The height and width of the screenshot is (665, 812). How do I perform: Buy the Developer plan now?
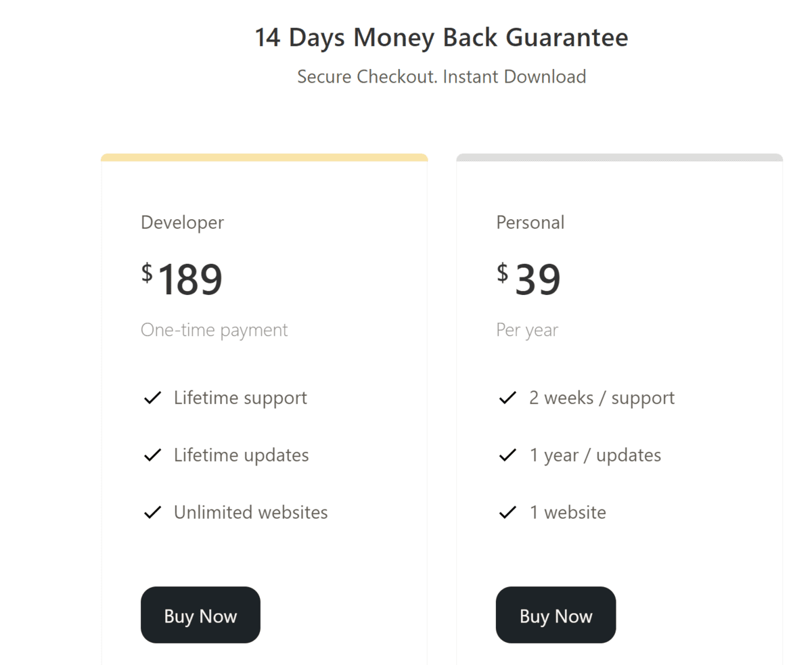pyautogui.click(x=200, y=615)
